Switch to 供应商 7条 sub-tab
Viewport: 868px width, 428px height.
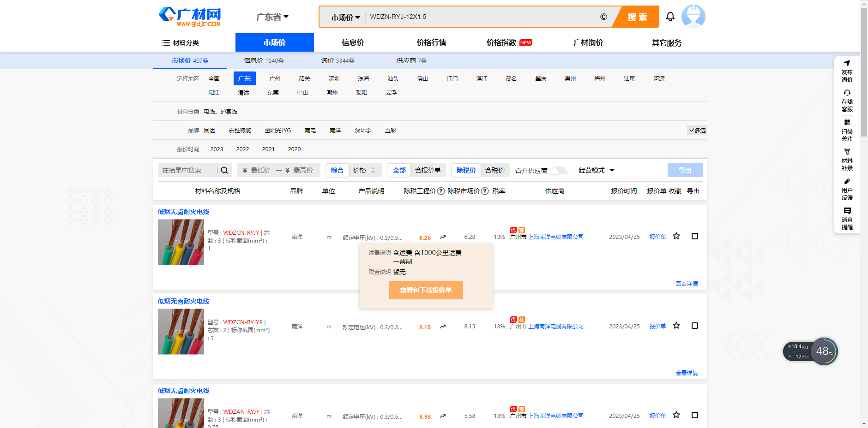pos(411,60)
